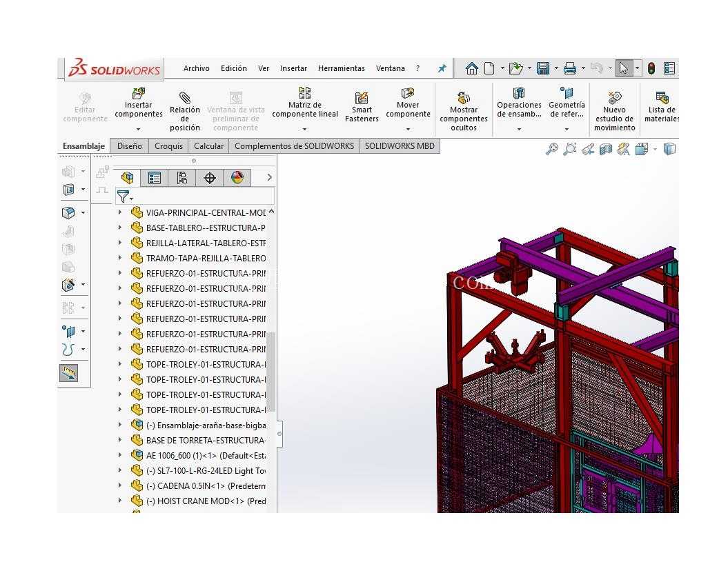Screen dimensions: 728x562
Task: Switch to Complementos de SOLIDWORKS tab
Action: pos(294,146)
